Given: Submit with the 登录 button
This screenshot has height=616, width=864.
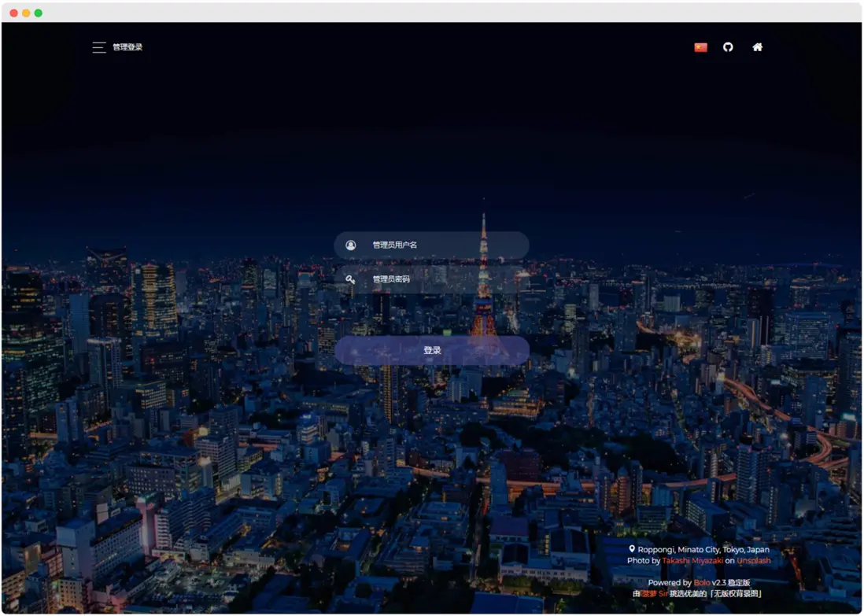Looking at the screenshot, I should 432,350.
